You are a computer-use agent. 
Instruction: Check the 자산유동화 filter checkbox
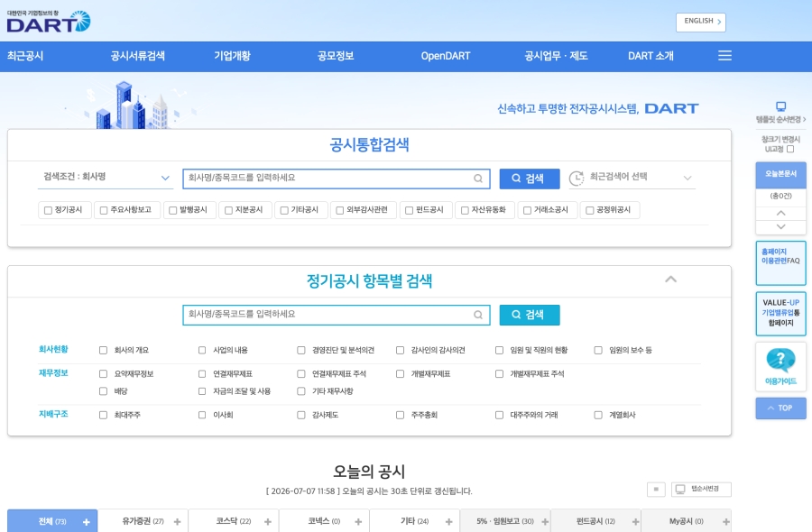(x=465, y=210)
